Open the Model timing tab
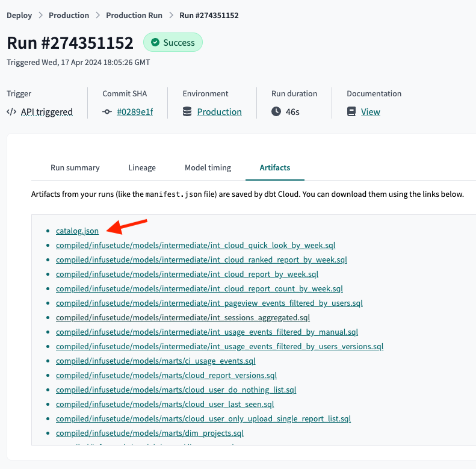Image resolution: width=476 pixels, height=469 pixels. click(x=208, y=168)
